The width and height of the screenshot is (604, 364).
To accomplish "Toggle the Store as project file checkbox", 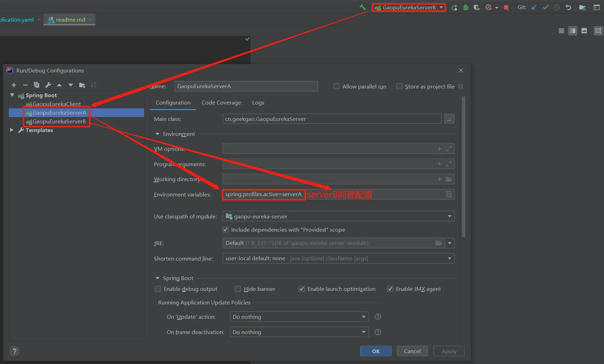I will pos(399,86).
